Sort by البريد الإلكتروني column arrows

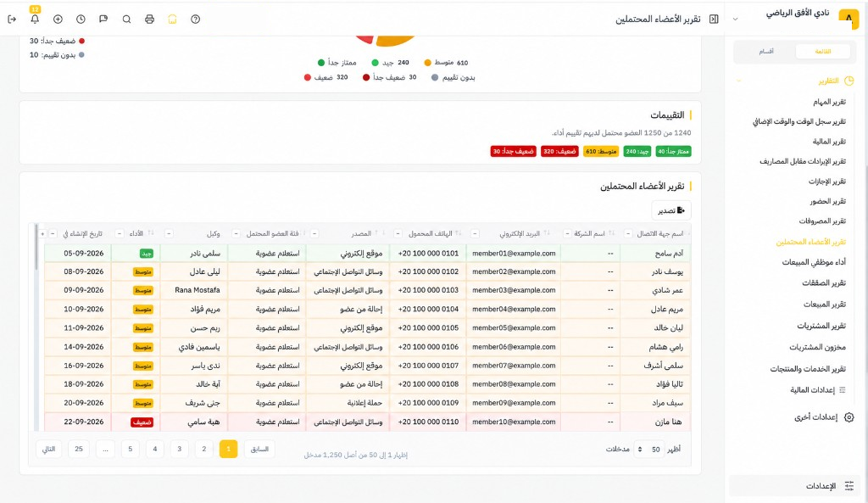point(547,233)
